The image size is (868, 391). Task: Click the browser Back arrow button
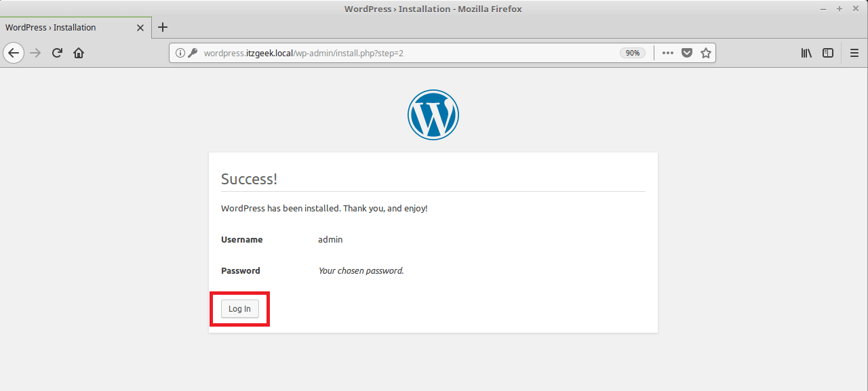tap(14, 53)
